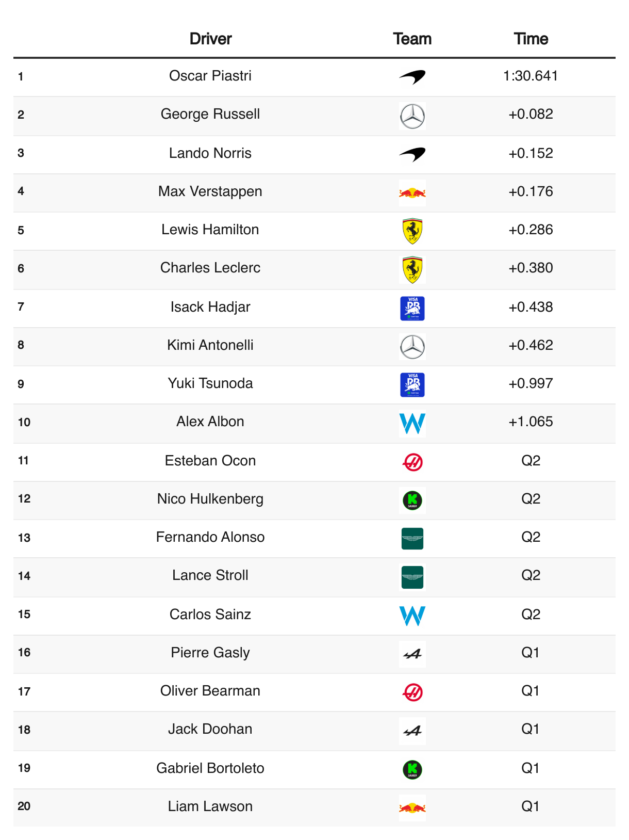Click the Driver column header
The width and height of the screenshot is (629, 840).
point(210,39)
